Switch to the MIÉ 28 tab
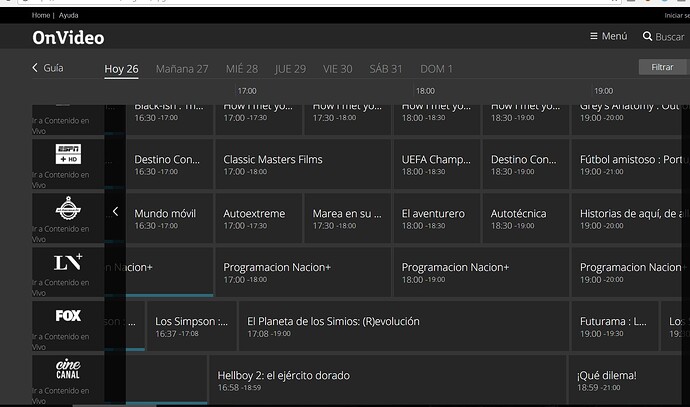Viewport: 690px width, 407px height. [242, 69]
